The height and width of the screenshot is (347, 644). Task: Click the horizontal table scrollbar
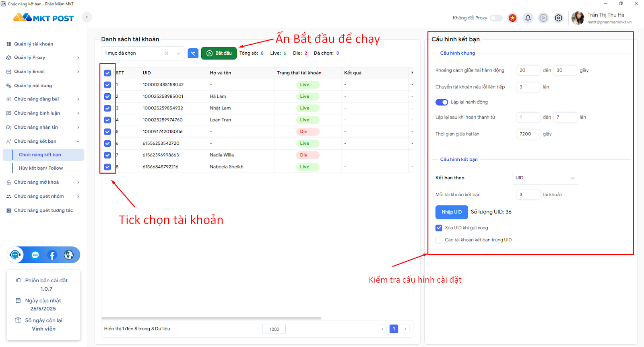point(211,318)
